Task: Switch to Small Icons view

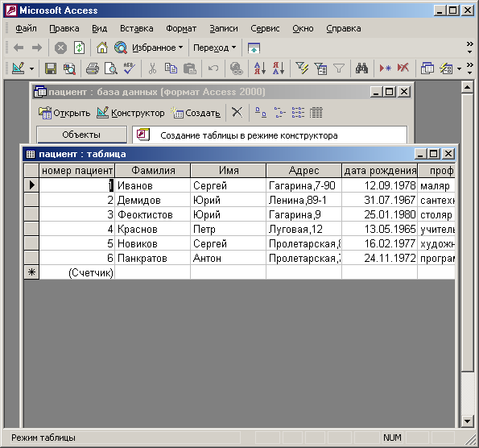Action: click(x=279, y=113)
